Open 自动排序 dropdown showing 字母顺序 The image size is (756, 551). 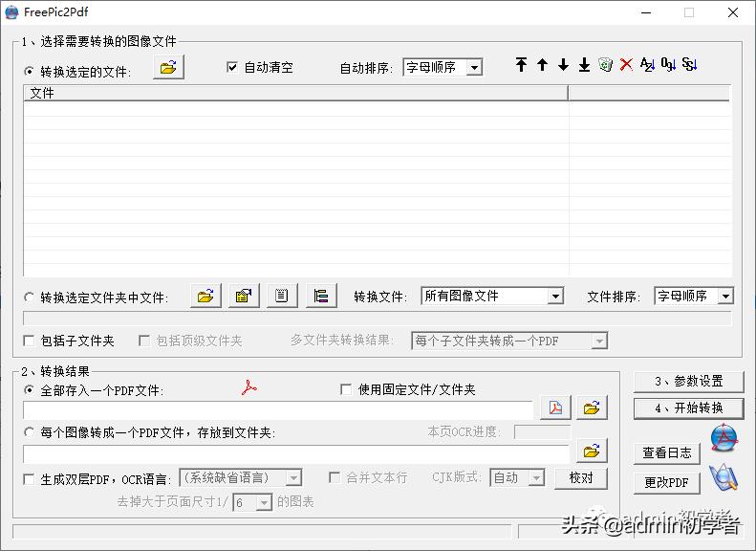tap(443, 67)
